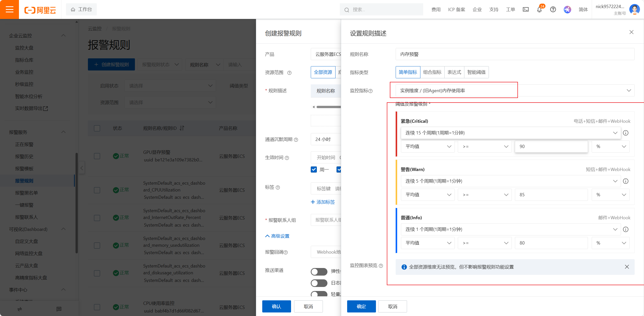Image resolution: width=644 pixels, height=316 pixels.
Task: Open the notification bell icon
Action: coord(539,10)
